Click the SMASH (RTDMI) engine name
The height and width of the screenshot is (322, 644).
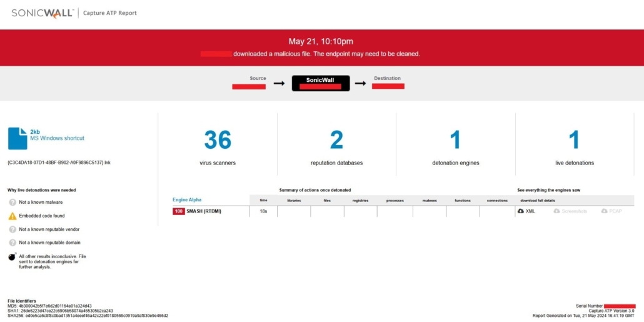pos(204,211)
